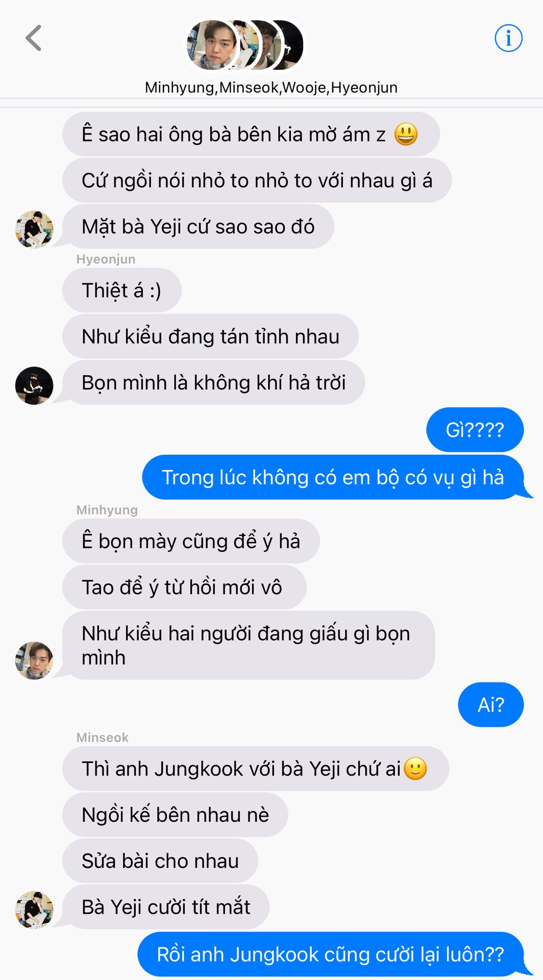Select the 'Ai?' blue message bubble
Viewport: 543px width, 980px height.
pyautogui.click(x=491, y=705)
